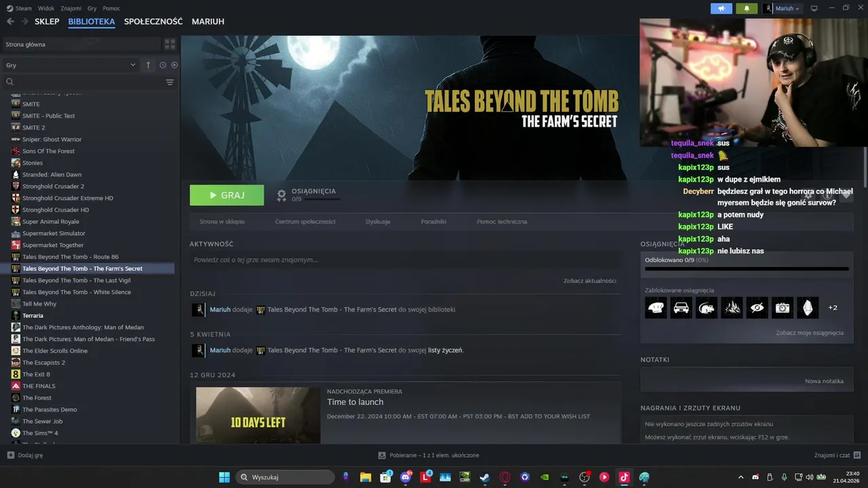868x488 pixels.
Task: Select Sons Of The Forest in list
Action: click(48, 151)
